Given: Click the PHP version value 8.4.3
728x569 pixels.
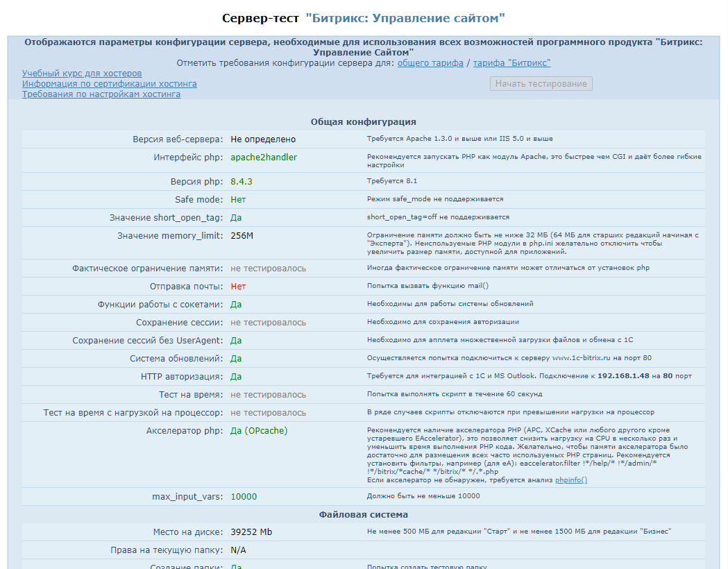Looking at the screenshot, I should point(242,182).
